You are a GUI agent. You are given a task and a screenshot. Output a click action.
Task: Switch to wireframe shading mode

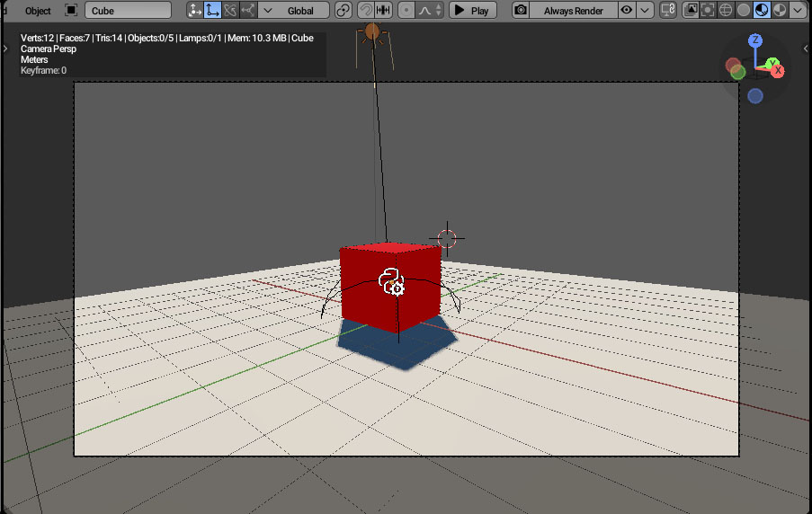(726, 11)
